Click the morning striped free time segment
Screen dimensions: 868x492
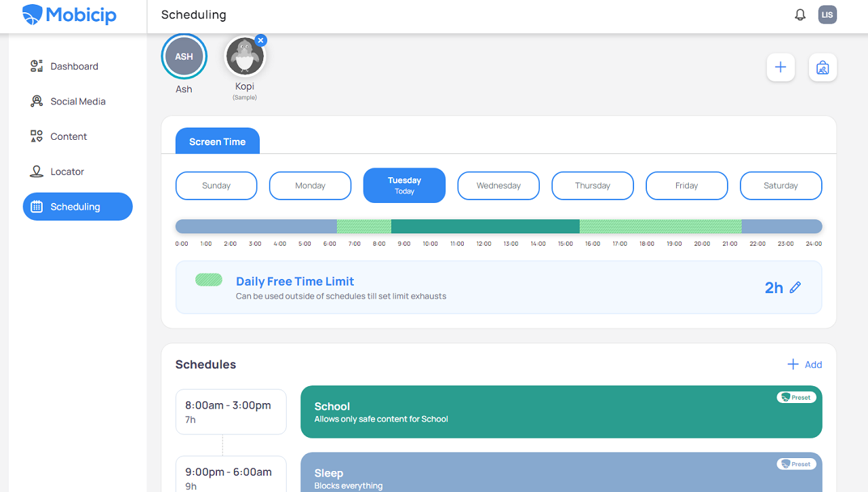[x=364, y=226]
